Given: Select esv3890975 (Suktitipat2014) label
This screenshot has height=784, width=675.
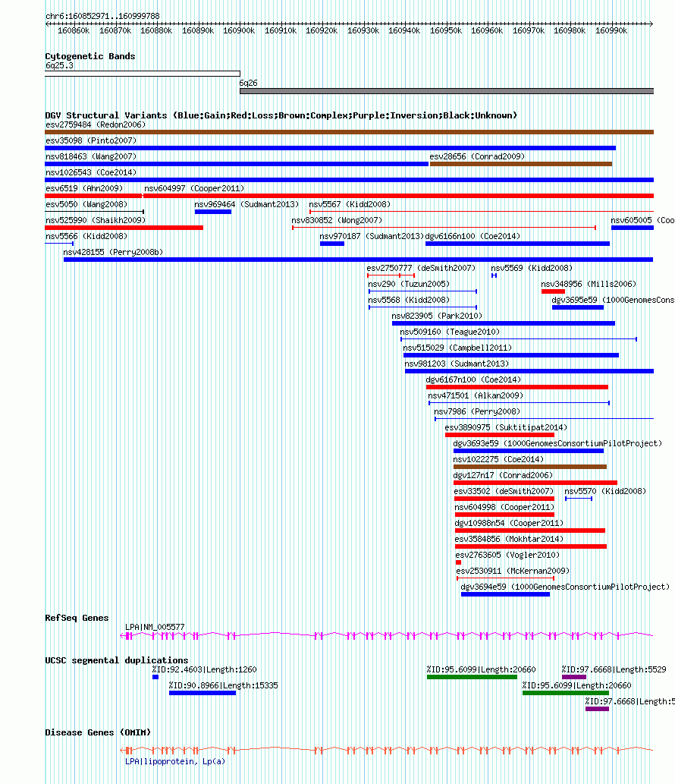Looking at the screenshot, I should [x=506, y=429].
